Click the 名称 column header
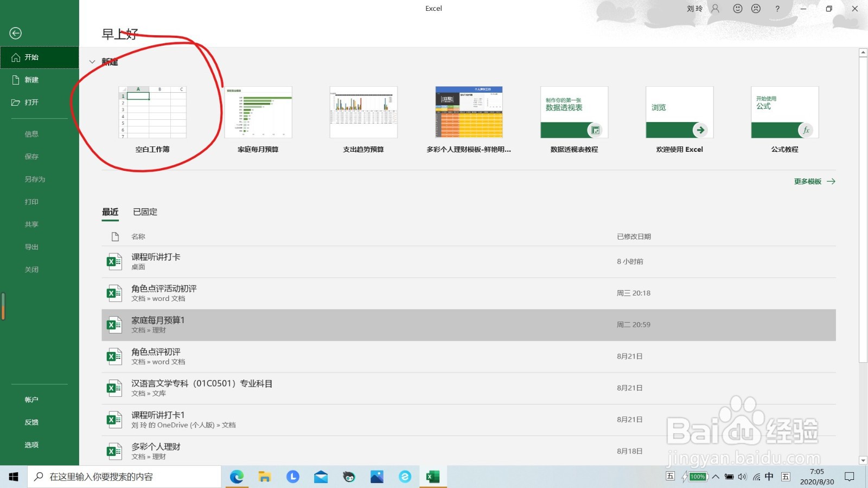This screenshot has height=488, width=868. pyautogui.click(x=138, y=237)
